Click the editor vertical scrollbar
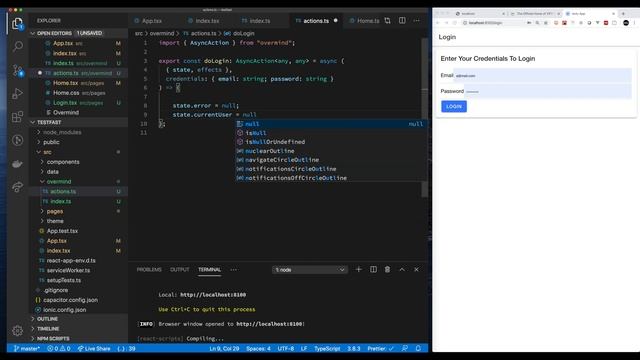This screenshot has height=360, width=640. pos(424,118)
